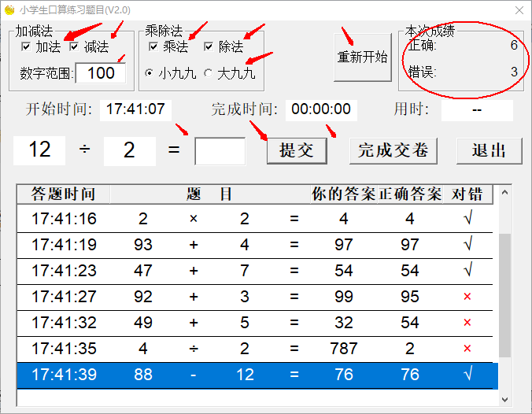Click the 题目 column header
The height and width of the screenshot is (414, 532).
point(209,194)
